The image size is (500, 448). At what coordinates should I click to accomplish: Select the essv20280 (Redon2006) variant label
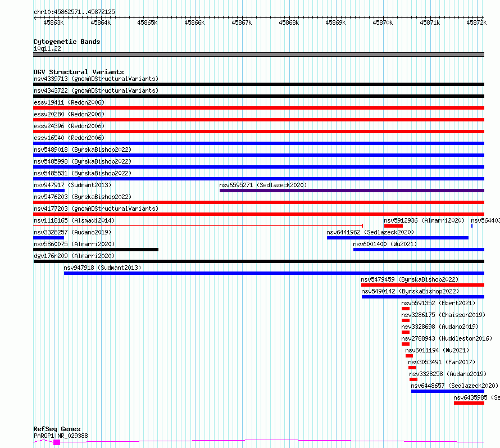click(x=69, y=114)
